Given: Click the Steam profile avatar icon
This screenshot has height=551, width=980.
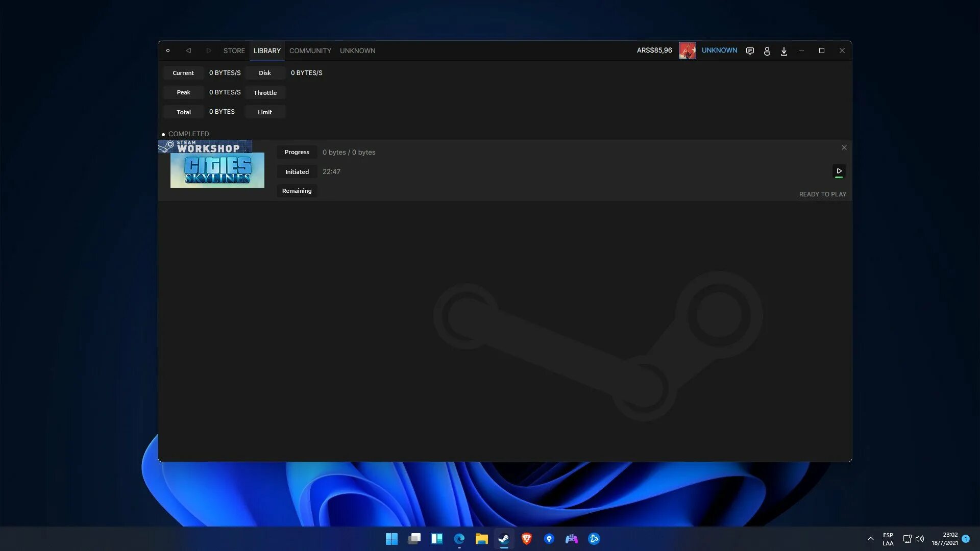Looking at the screenshot, I should coord(687,50).
